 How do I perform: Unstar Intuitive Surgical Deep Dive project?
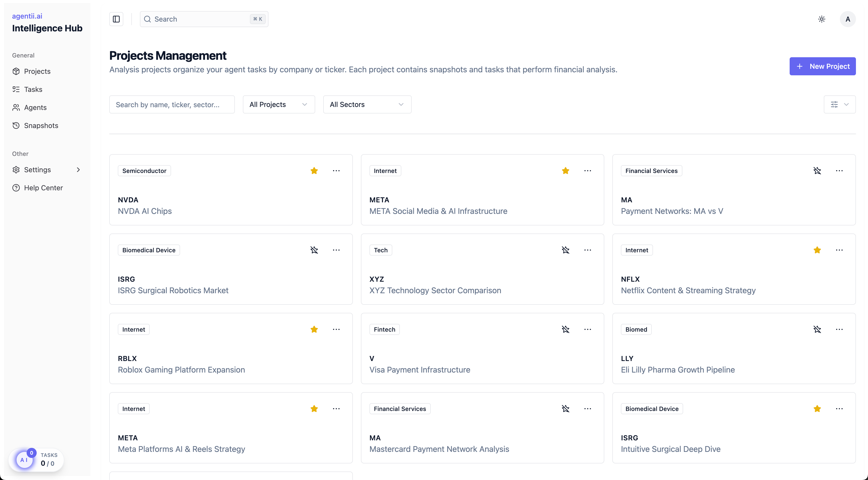coord(817,409)
